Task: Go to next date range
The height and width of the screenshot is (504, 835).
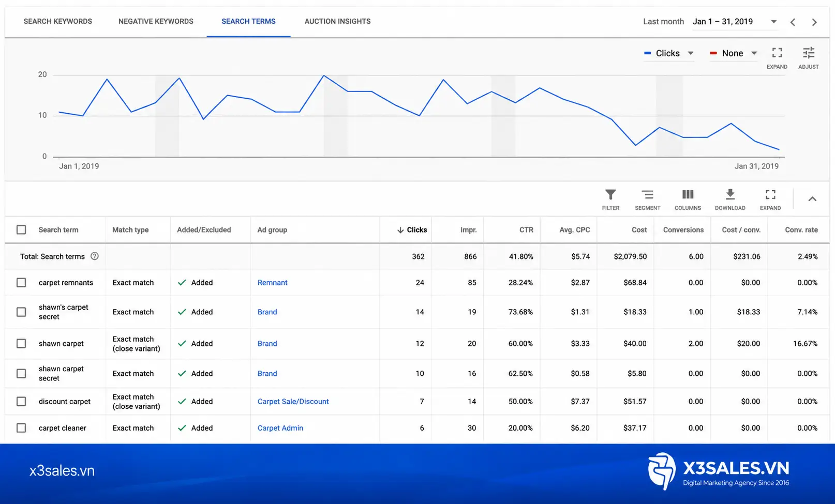Action: 814,22
